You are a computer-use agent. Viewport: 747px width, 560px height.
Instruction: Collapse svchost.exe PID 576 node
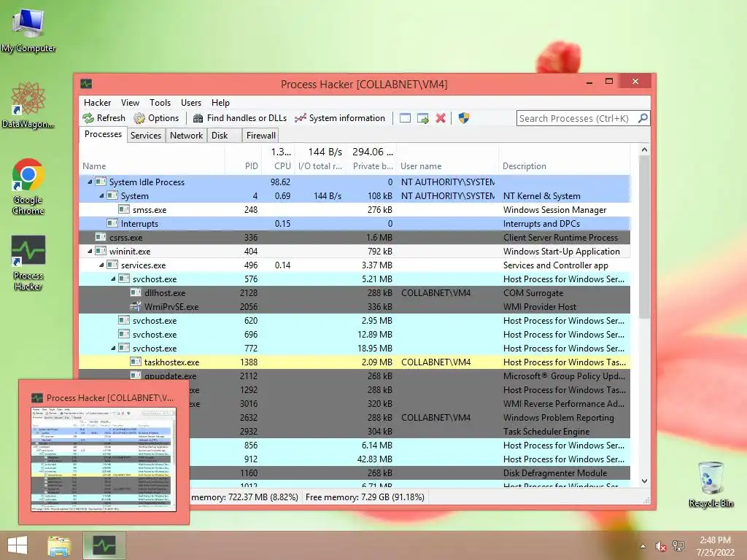tap(113, 279)
